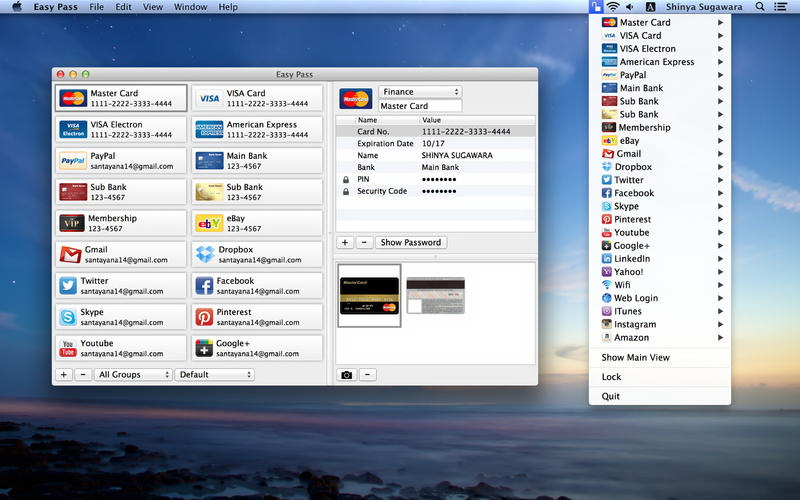Toggle the lock beside Security Code
Viewport: 800px width, 500px height.
[x=346, y=191]
